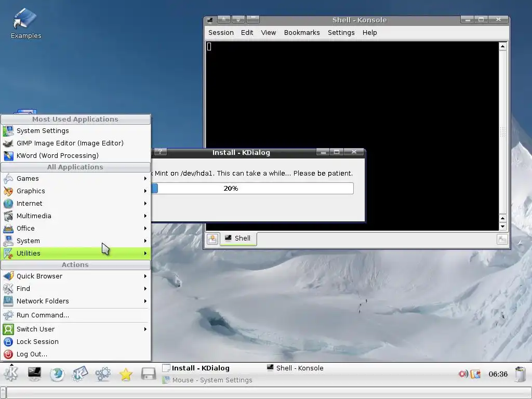
Task: Click the Konsole scrollbar down arrow at bottom
Action: tap(503, 227)
